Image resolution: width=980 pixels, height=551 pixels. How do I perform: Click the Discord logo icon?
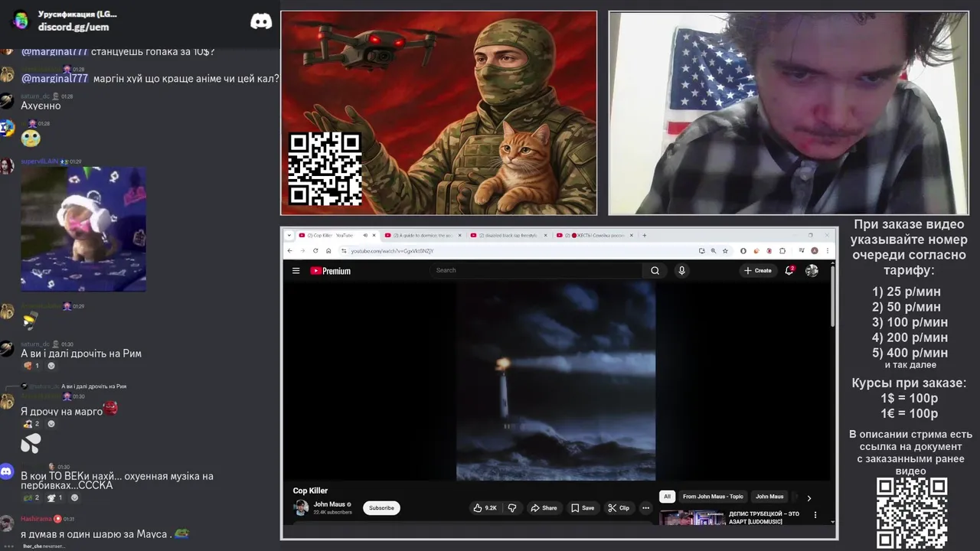click(261, 21)
